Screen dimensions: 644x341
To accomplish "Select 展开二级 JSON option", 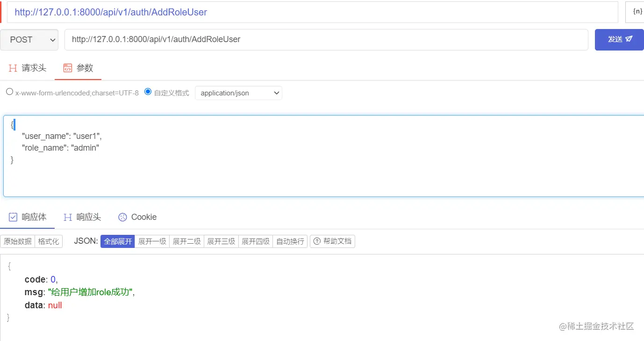I will (x=187, y=241).
